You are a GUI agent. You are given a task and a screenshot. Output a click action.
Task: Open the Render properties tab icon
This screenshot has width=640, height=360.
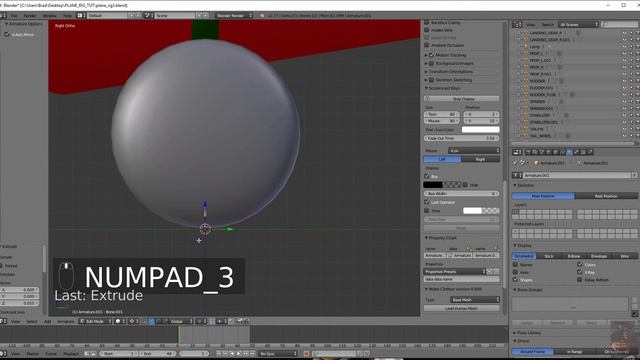528,152
